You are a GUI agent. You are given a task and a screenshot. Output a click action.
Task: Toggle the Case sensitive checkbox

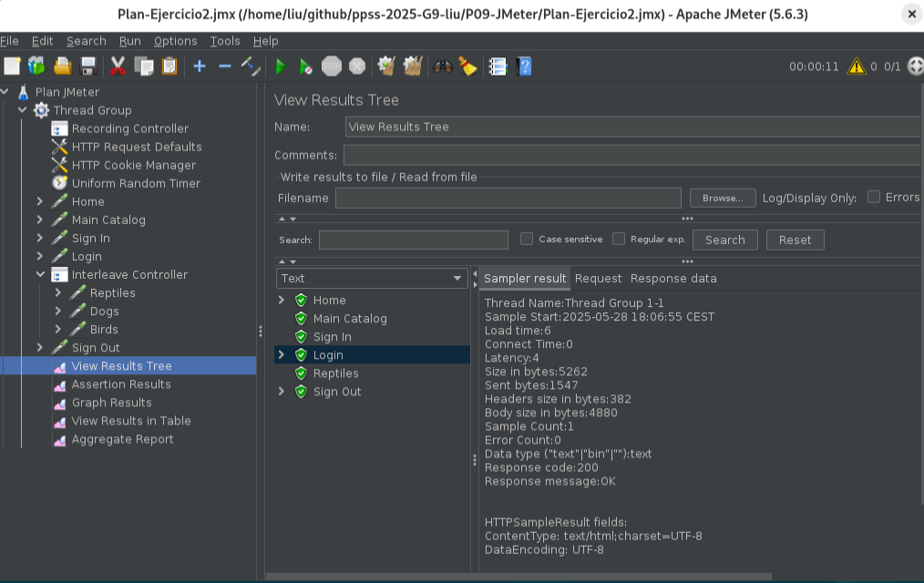(x=527, y=239)
